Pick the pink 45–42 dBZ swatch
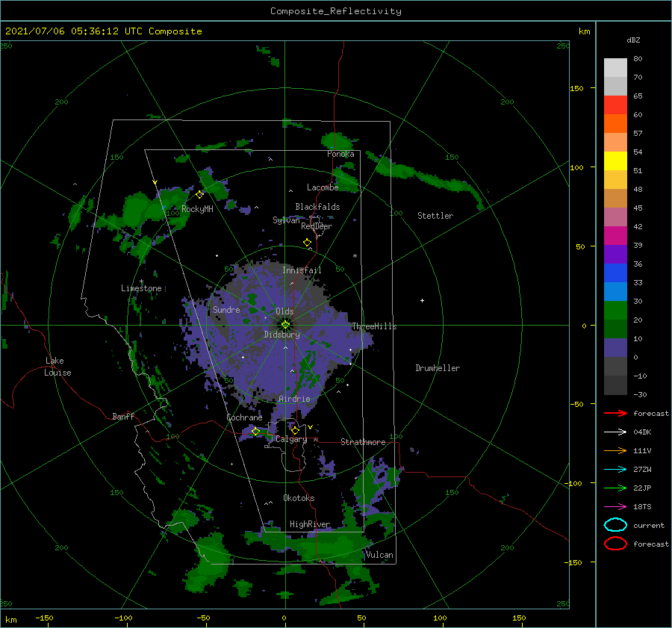The height and width of the screenshot is (628, 672). (615, 217)
